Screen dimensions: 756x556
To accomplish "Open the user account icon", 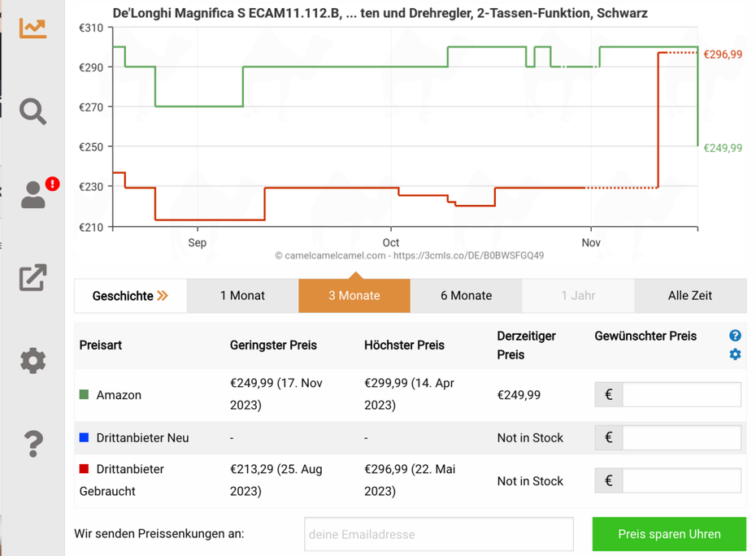I will click(33, 194).
